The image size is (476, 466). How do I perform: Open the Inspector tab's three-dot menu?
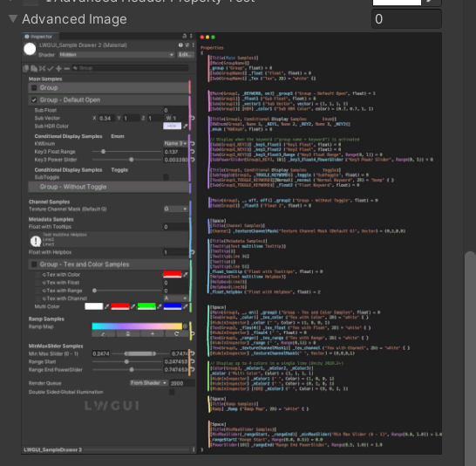pyautogui.click(x=191, y=36)
